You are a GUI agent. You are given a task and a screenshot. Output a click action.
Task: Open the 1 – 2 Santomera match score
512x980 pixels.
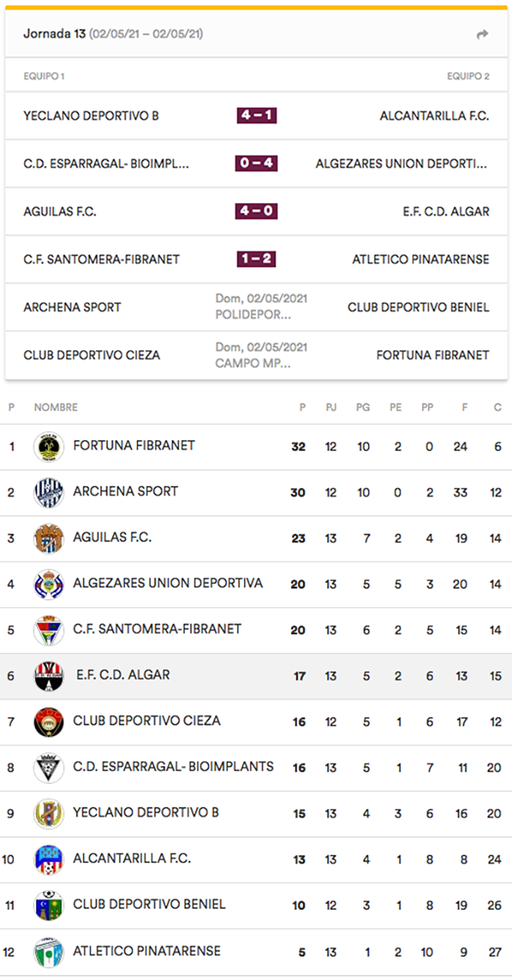(x=256, y=259)
